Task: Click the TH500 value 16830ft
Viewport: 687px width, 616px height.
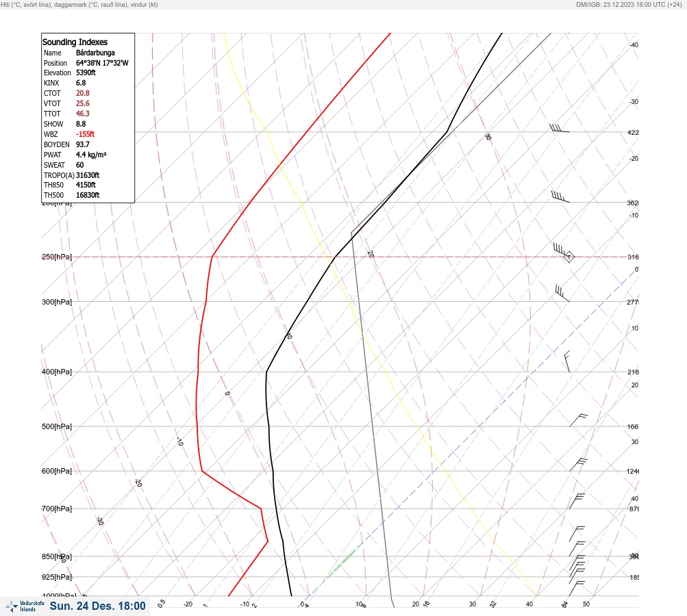Action: [88, 195]
